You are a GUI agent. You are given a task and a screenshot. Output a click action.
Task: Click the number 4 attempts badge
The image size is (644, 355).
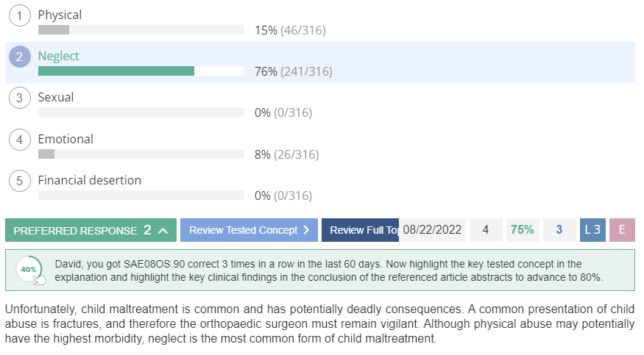486,230
